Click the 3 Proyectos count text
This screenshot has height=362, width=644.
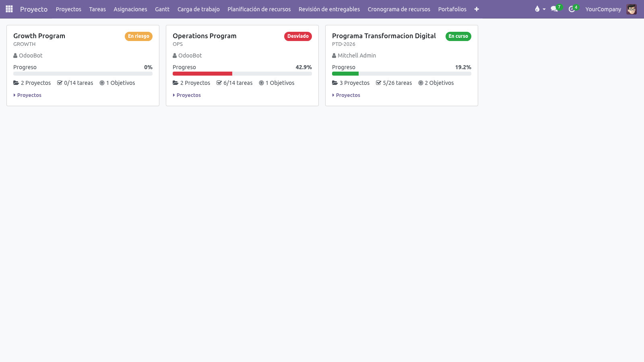(355, 83)
